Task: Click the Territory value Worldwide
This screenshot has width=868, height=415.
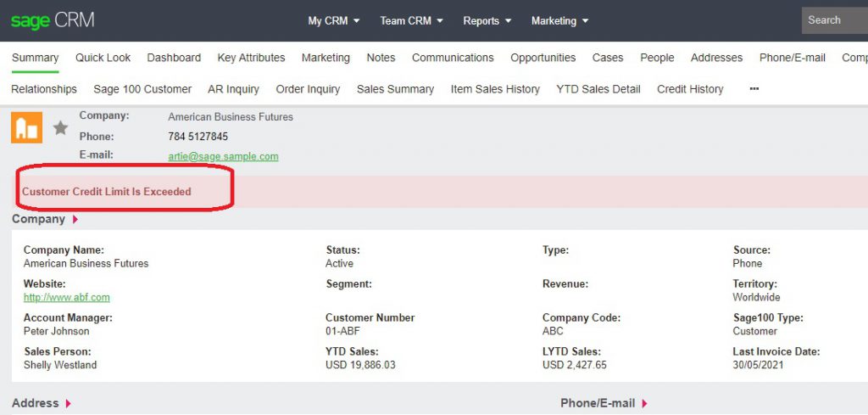Action: (756, 298)
